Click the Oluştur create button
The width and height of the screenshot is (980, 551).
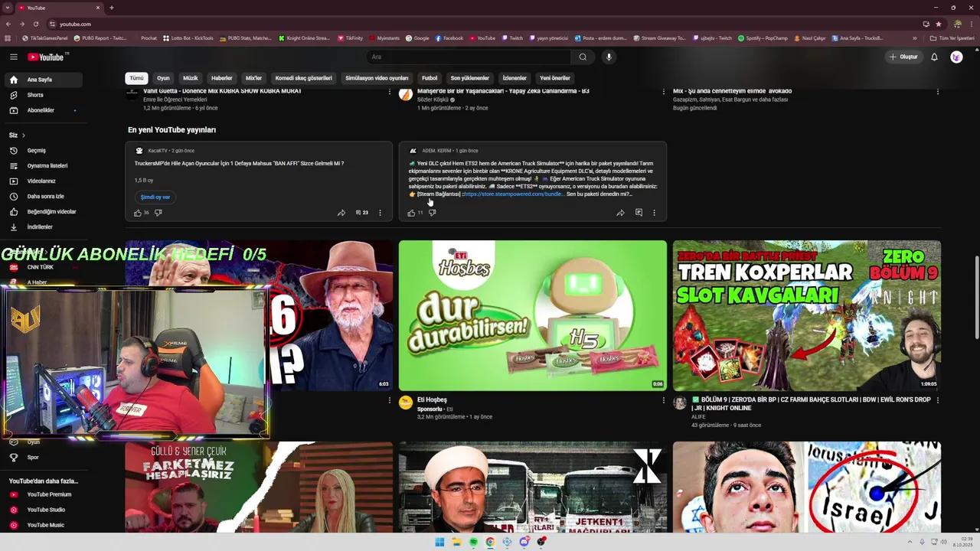[x=903, y=57]
